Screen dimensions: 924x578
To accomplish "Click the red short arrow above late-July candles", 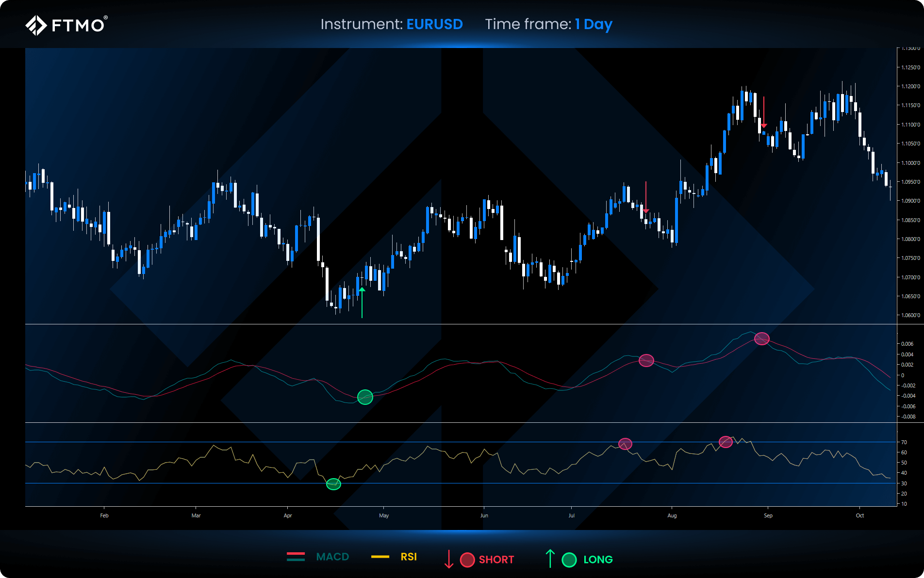I will [x=646, y=197].
